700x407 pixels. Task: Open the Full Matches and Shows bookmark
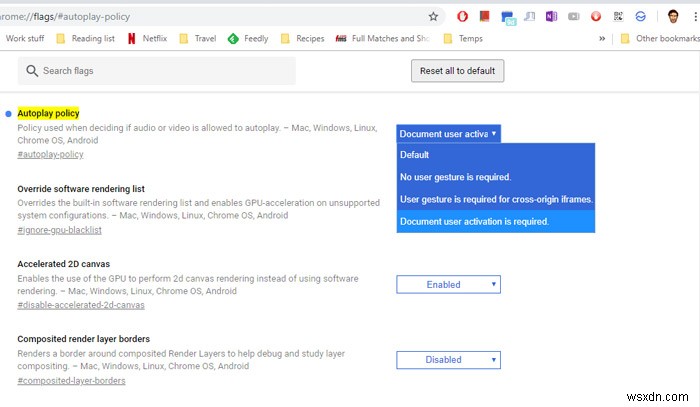pos(383,38)
